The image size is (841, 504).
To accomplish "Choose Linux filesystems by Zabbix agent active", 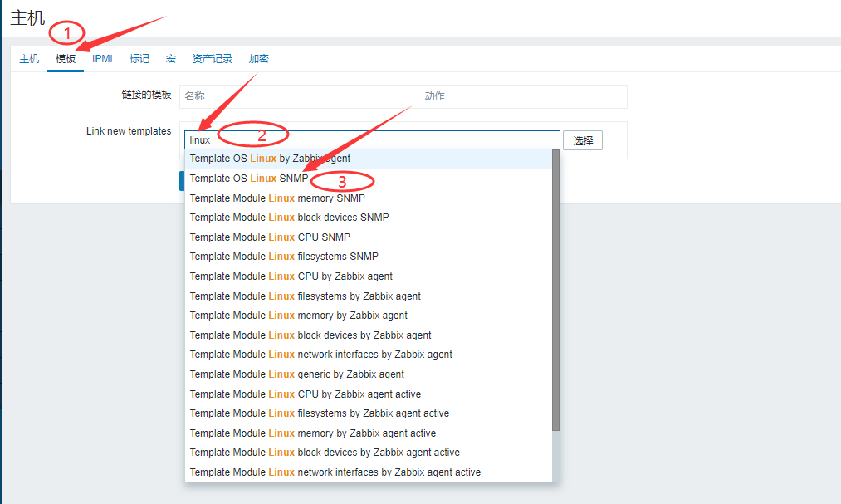I will pyautogui.click(x=369, y=414).
